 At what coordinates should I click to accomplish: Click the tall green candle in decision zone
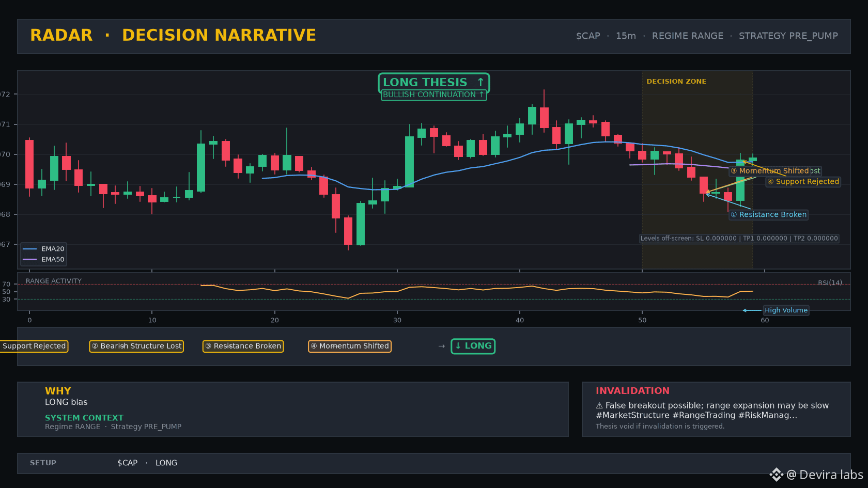[740, 180]
